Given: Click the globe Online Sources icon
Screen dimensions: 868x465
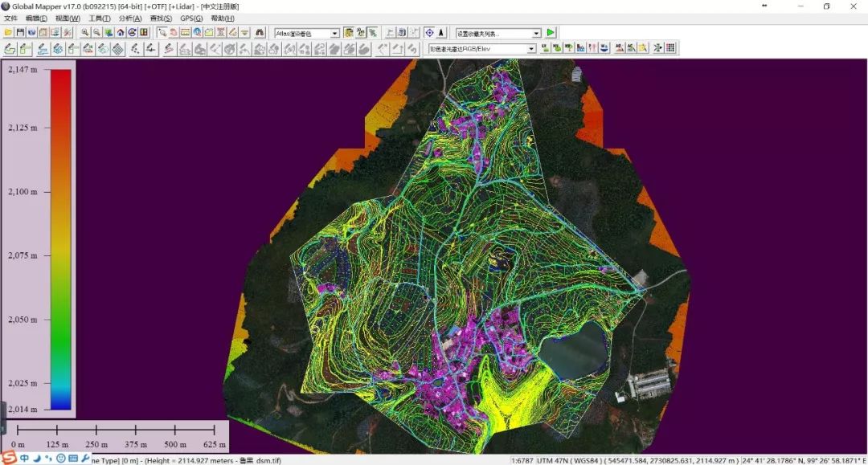Looking at the screenshot, I should tap(31, 33).
